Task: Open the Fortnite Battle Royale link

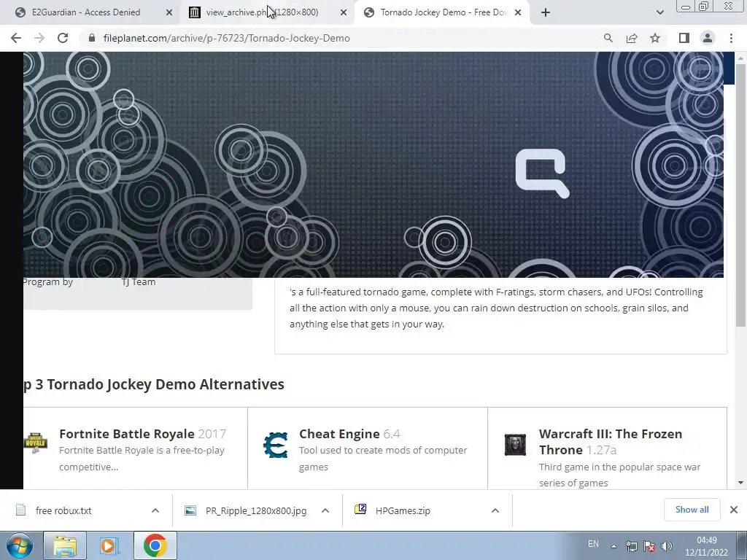Action: pos(127,434)
